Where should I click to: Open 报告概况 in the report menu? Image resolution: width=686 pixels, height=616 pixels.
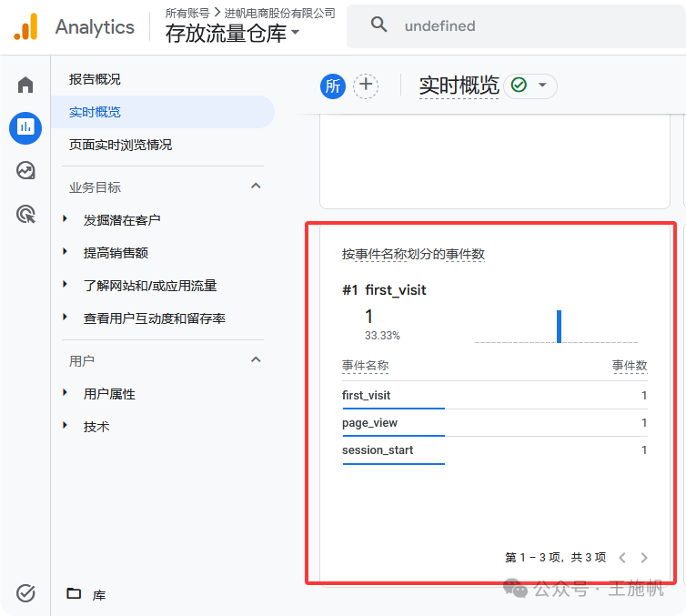[x=95, y=79]
